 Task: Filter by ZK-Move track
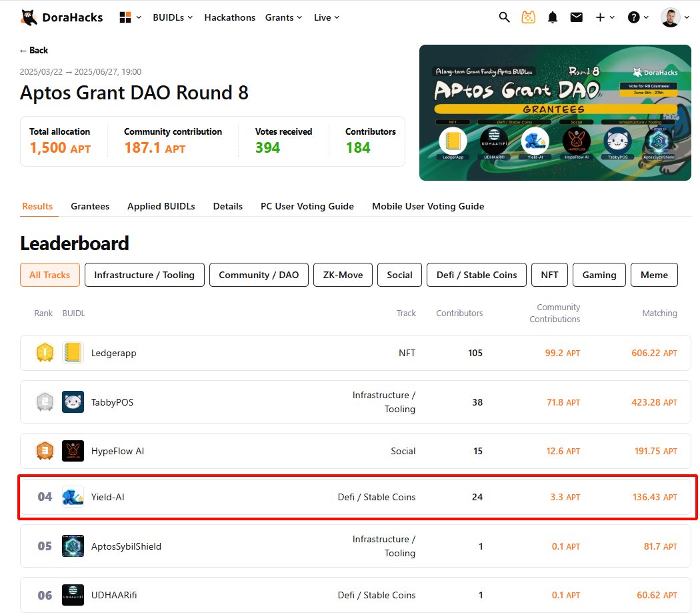tap(343, 275)
